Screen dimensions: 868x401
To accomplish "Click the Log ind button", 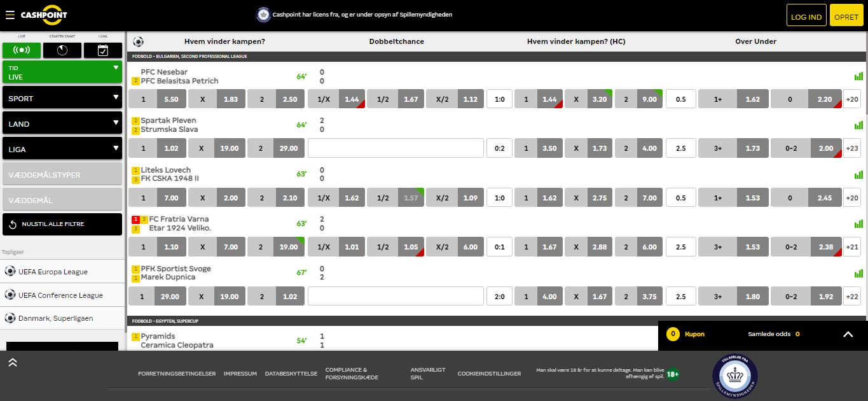I will pyautogui.click(x=806, y=17).
